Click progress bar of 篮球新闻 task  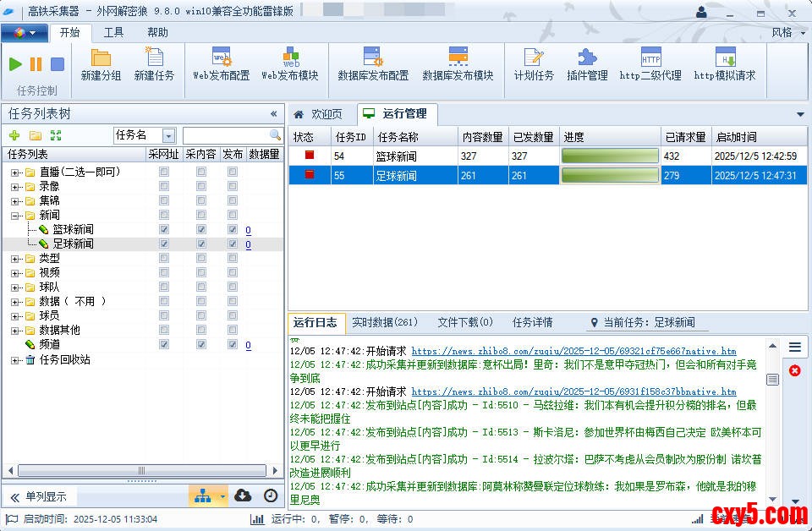pos(609,156)
